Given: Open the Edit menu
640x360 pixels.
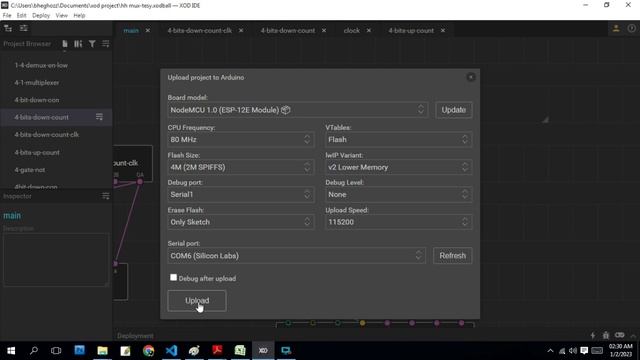Looking at the screenshot, I should point(21,16).
